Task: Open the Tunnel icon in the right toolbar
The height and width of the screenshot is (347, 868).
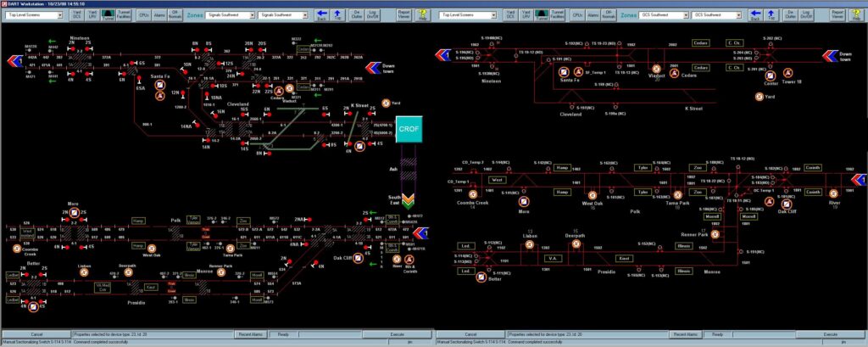Action: [x=542, y=15]
